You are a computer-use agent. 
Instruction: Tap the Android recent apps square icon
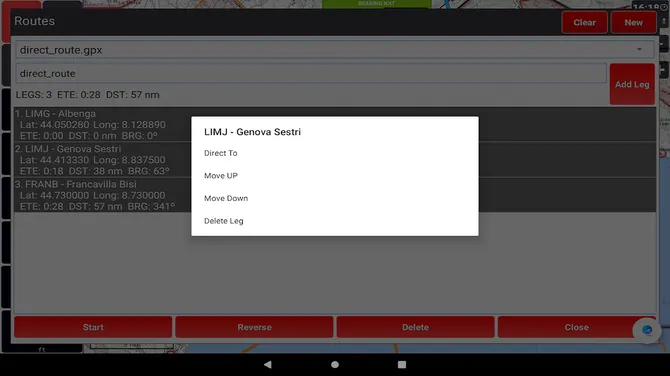(402, 364)
